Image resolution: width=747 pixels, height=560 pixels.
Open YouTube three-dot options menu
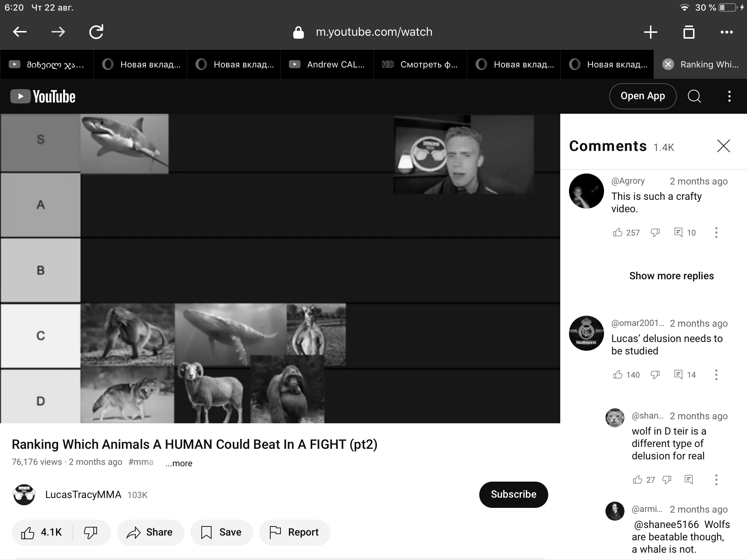tap(729, 97)
